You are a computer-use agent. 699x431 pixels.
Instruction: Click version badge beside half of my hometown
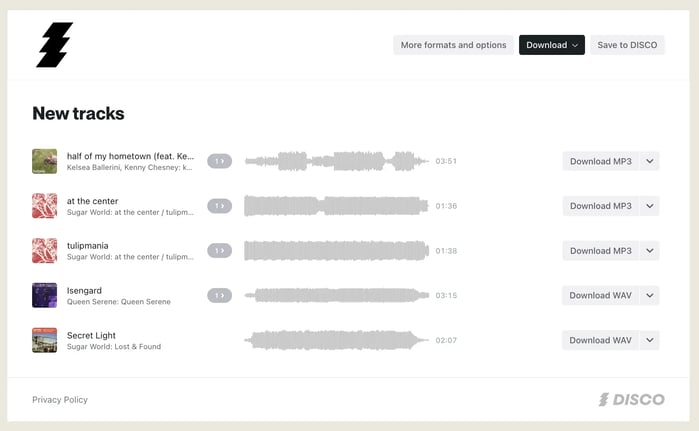click(x=219, y=161)
